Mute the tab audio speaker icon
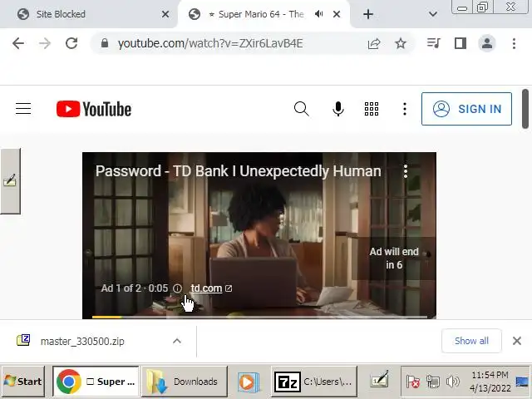The width and height of the screenshot is (532, 399). [x=318, y=14]
